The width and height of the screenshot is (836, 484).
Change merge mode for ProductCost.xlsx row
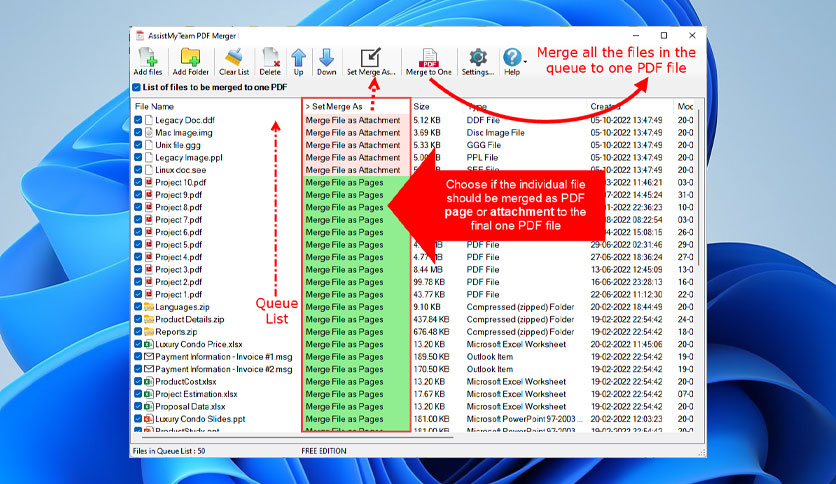tap(344, 381)
